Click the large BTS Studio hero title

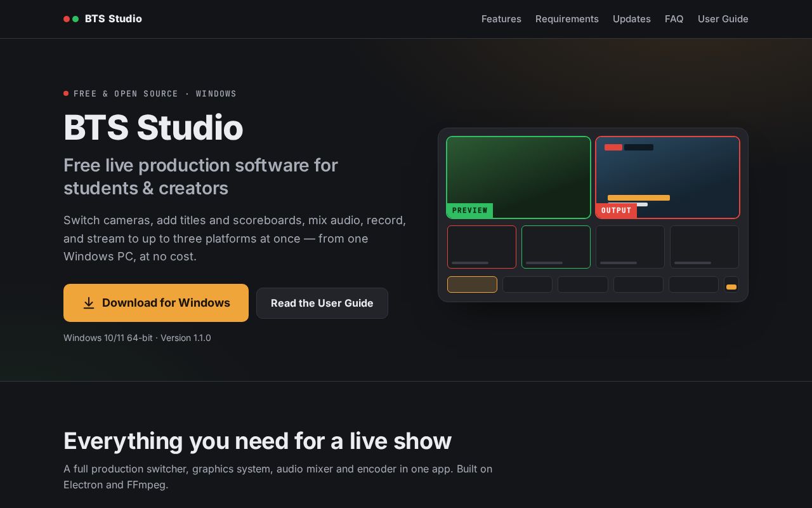pyautogui.click(x=154, y=128)
